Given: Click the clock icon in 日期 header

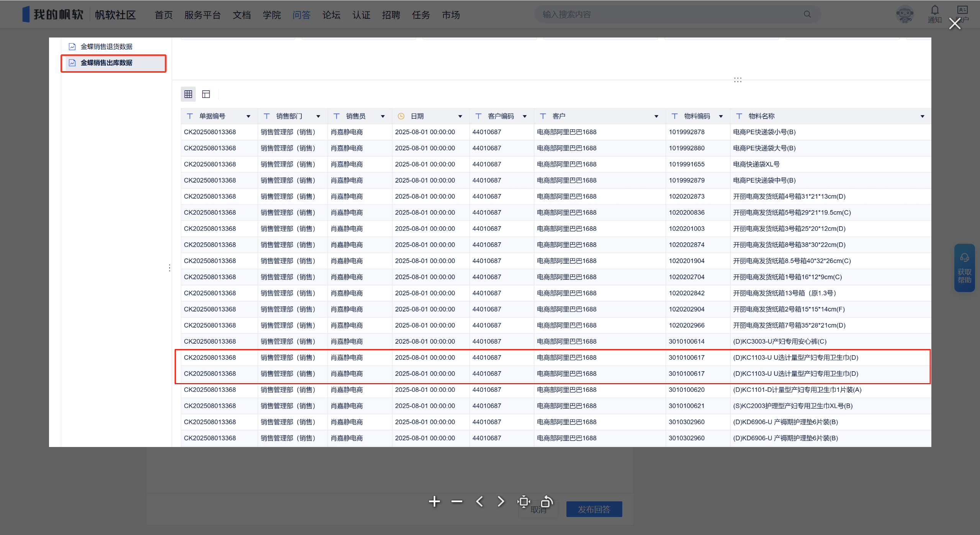Looking at the screenshot, I should [x=401, y=116].
